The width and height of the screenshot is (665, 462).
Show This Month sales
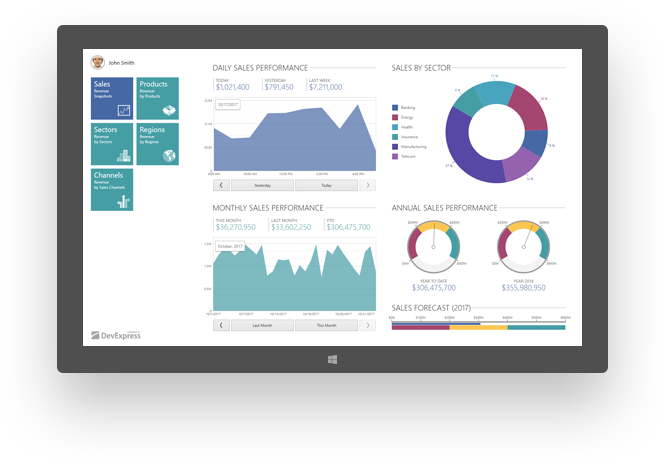326,325
